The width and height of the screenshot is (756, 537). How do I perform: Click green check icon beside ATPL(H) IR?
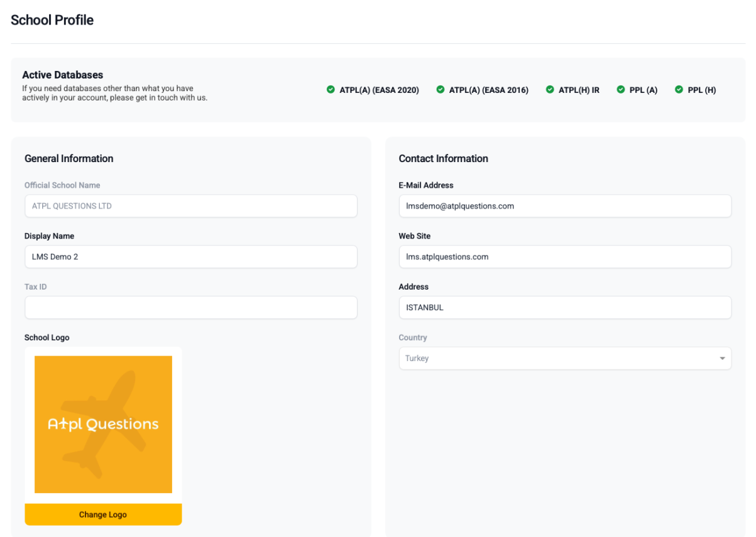[550, 90]
